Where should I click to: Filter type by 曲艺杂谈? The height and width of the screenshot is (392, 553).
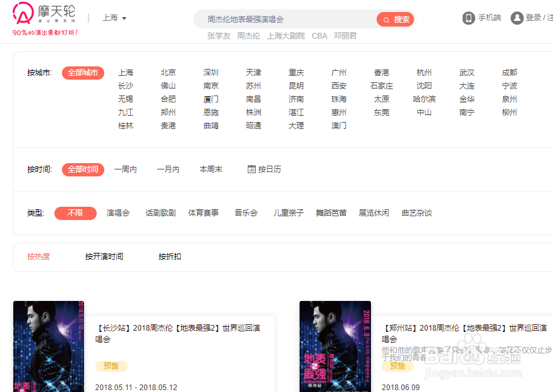pos(416,213)
